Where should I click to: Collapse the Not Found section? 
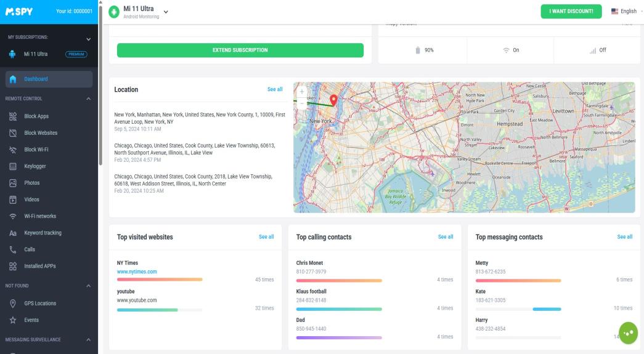pos(88,286)
